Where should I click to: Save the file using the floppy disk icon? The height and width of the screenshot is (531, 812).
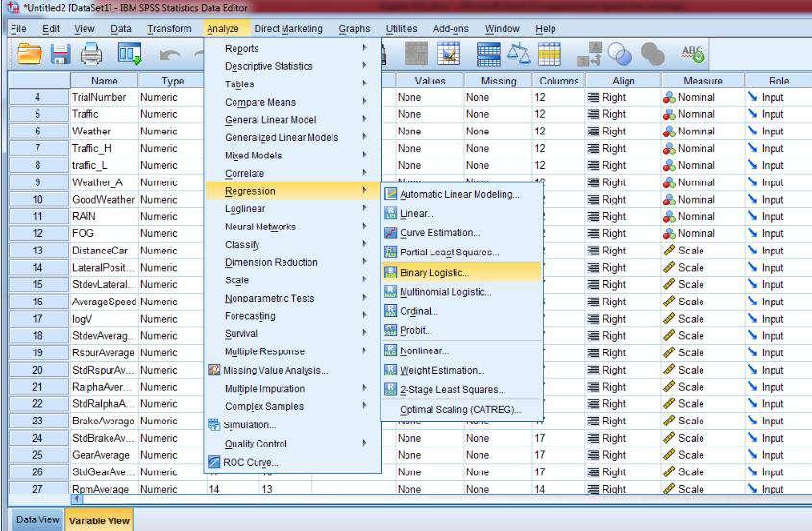pyautogui.click(x=61, y=55)
